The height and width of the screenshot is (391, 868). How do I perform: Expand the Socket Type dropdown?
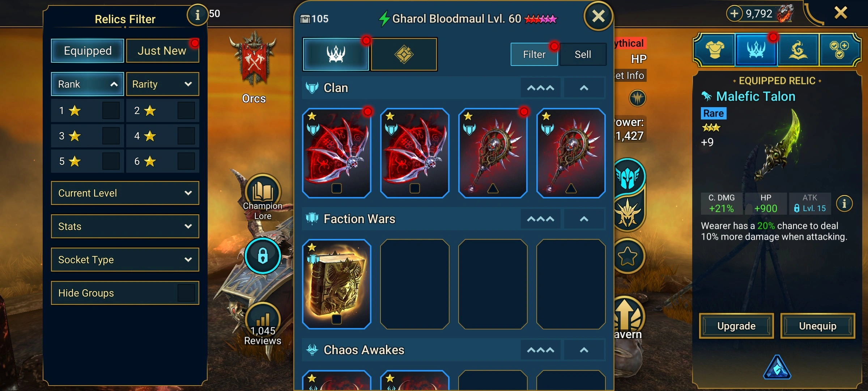(x=125, y=260)
